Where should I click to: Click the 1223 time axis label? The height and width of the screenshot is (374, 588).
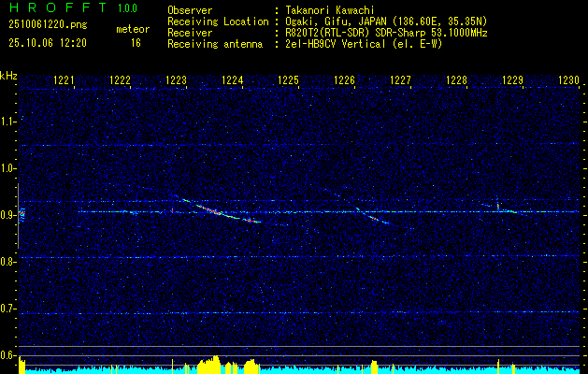click(177, 80)
